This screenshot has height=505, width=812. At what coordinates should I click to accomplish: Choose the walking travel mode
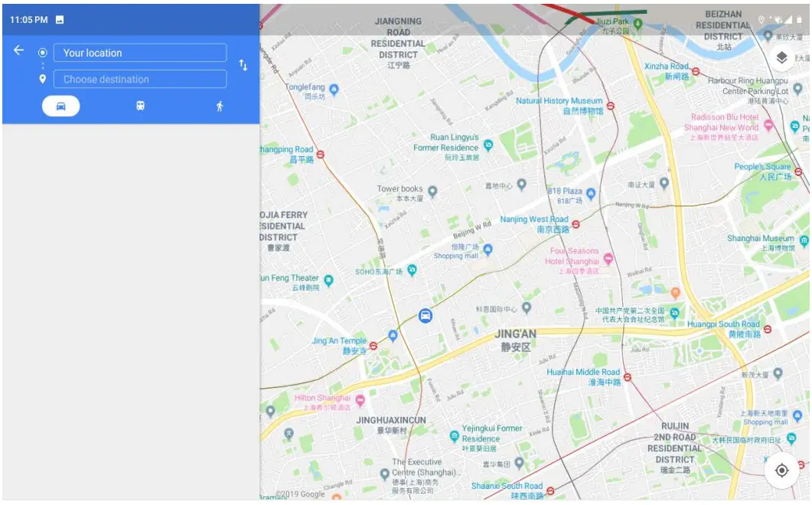click(x=220, y=106)
